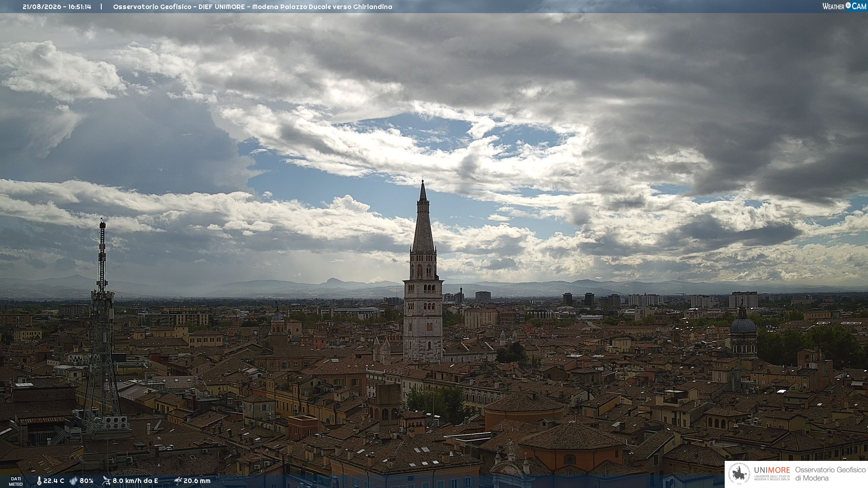Click the thermometer temperature icon
Screen dimensions: 868x488
pos(39,481)
